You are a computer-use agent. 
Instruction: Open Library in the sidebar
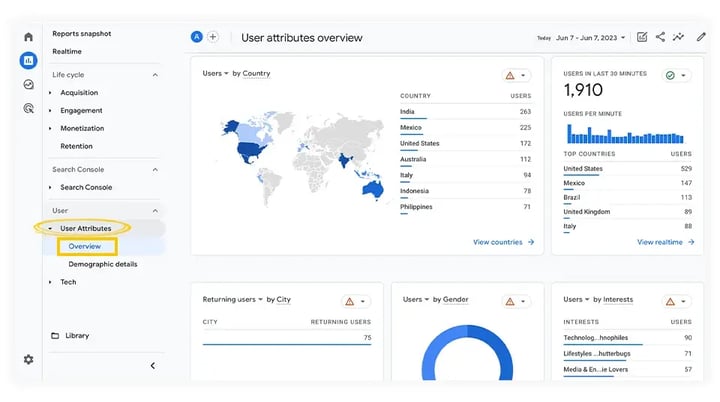point(77,335)
